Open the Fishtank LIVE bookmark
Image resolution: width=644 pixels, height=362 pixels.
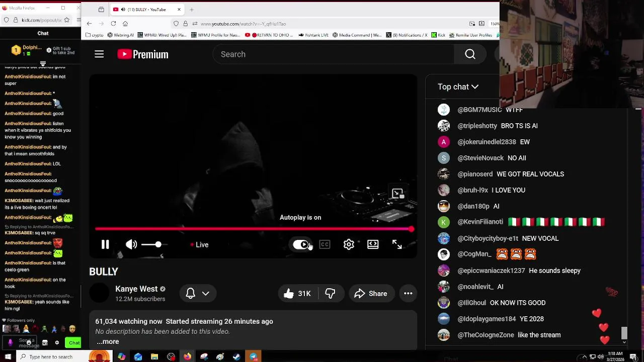point(313,35)
